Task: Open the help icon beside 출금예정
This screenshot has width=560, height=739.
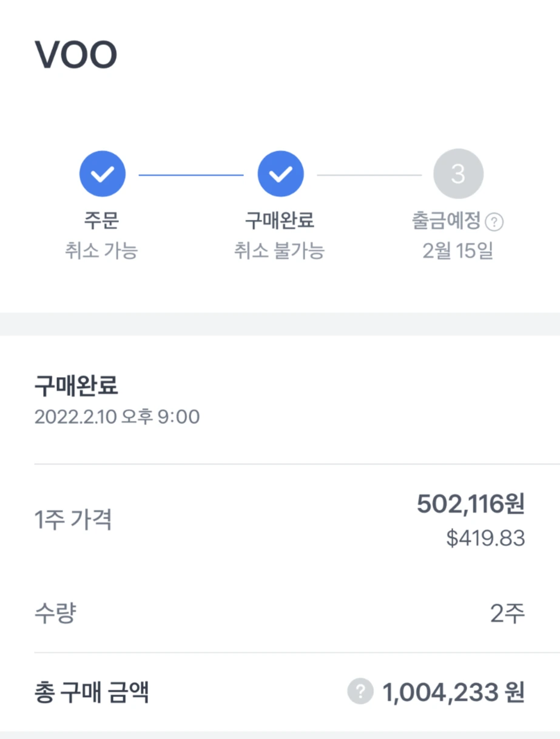Action: (494, 222)
